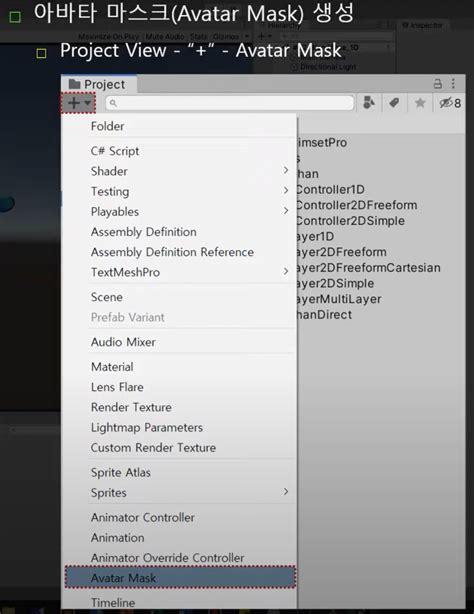Viewport: 474px width, 614px height.
Task: Select the Controller2DSimple asset
Action: (350, 221)
